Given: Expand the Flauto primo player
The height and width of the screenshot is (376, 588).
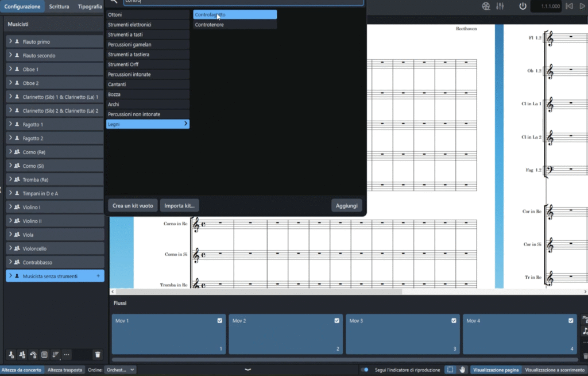Looking at the screenshot, I should coord(10,42).
